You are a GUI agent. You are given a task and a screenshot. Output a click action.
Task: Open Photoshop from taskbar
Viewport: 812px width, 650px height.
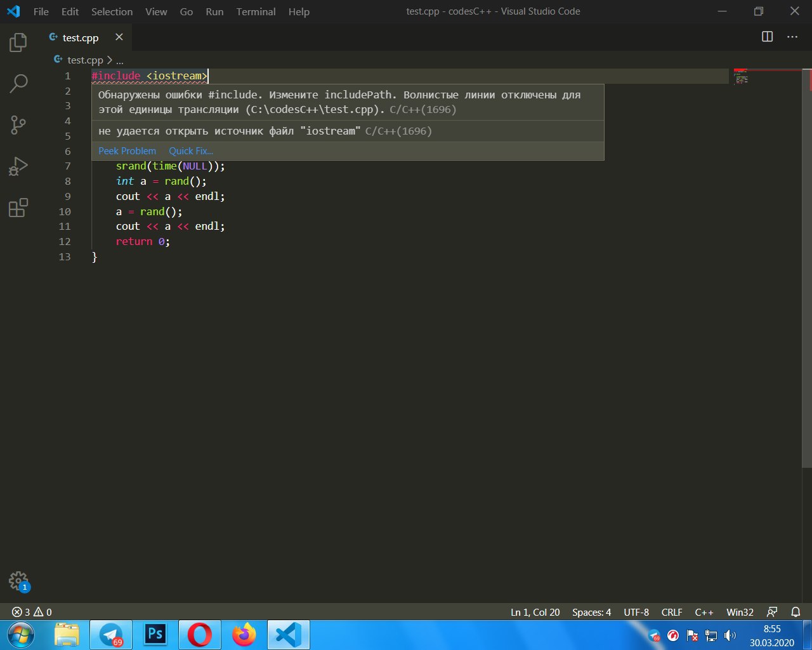coord(155,635)
